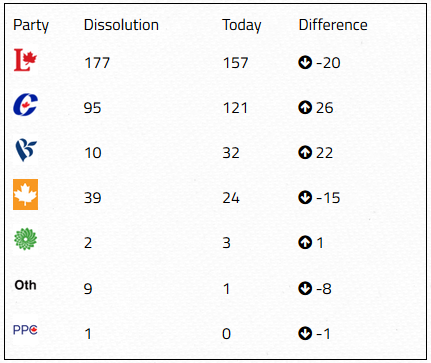Click the Liberal Party logo
The image size is (431, 363).
pos(25,60)
